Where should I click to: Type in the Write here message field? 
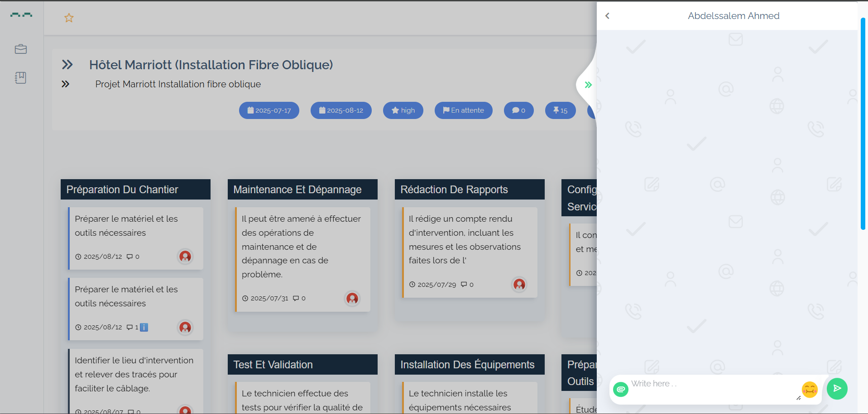pyautogui.click(x=711, y=384)
